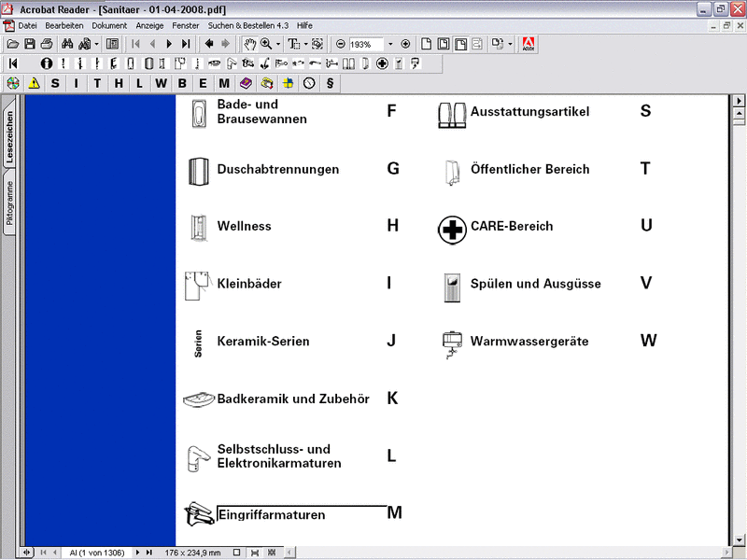747x560 pixels.
Task: Click the go-to-start icon in second toolbar
Action: 13,63
